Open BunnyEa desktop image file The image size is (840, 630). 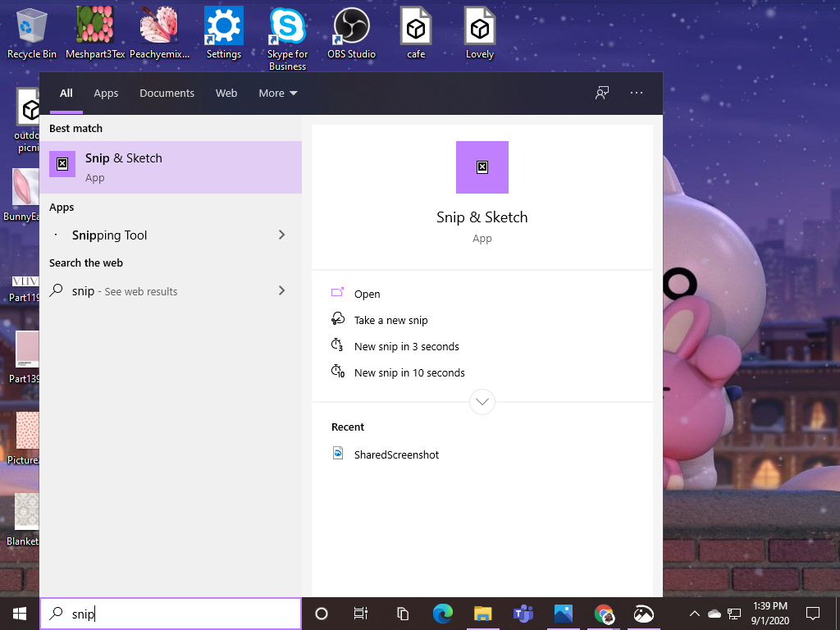(x=21, y=194)
